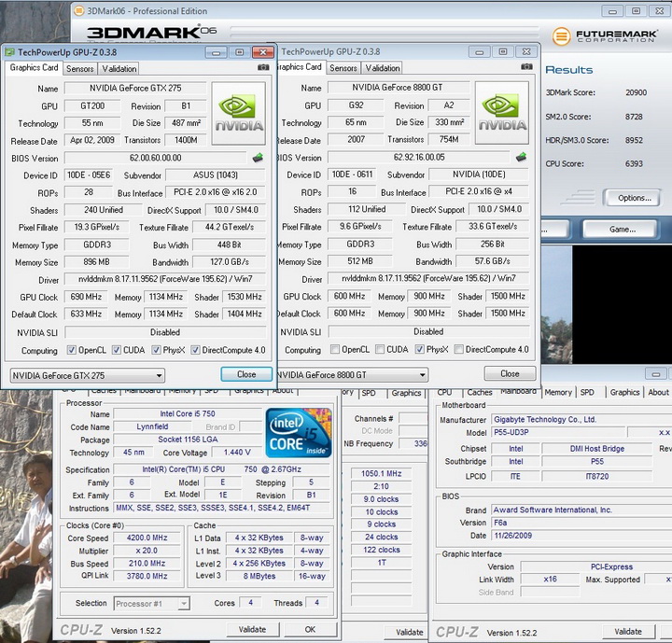The width and height of the screenshot is (672, 643).
Task: Open NVIDIA GeForce GTX 275 GPU selector dropdown
Action: pos(88,375)
